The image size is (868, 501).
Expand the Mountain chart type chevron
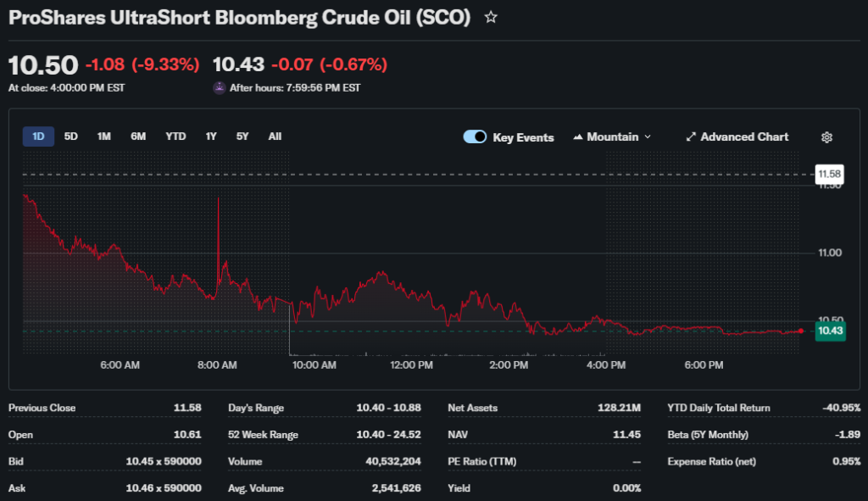click(x=648, y=137)
